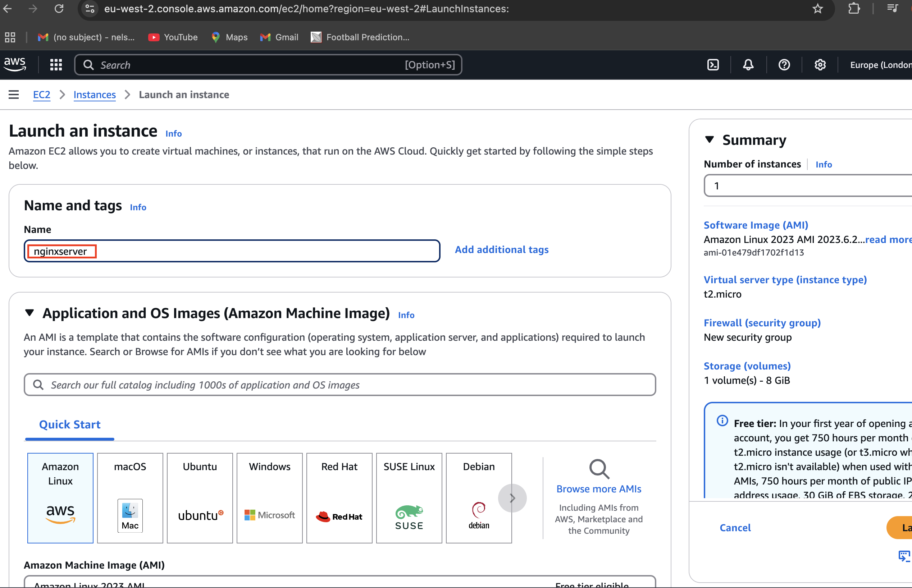The height and width of the screenshot is (588, 912).
Task: Click the browser forward arrow
Action: click(x=33, y=8)
